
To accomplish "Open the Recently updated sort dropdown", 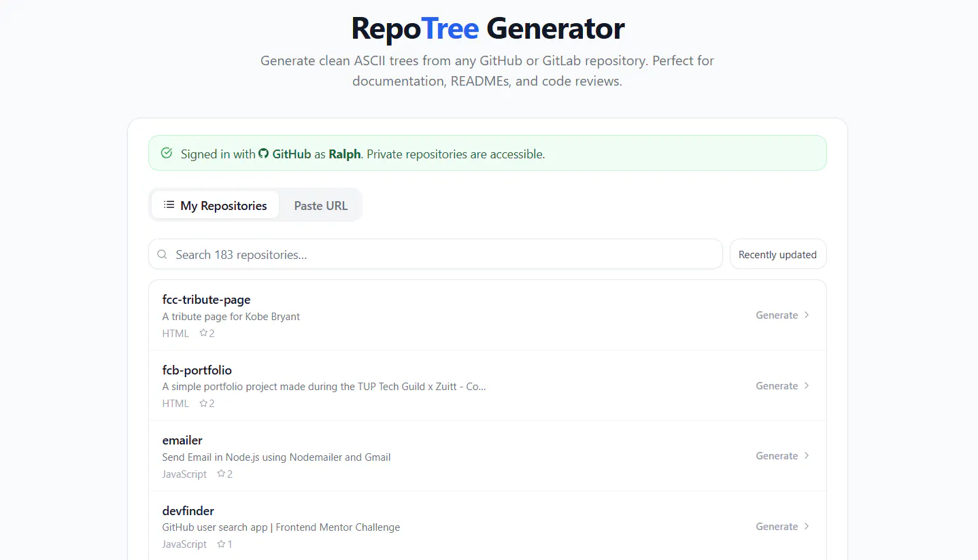I will click(x=778, y=254).
